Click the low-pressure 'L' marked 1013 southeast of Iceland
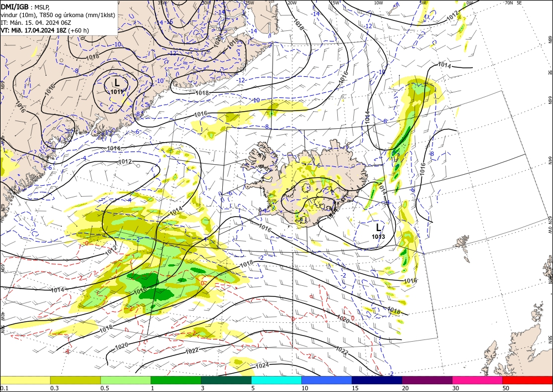This screenshot has height=392, width=553. pyautogui.click(x=378, y=227)
